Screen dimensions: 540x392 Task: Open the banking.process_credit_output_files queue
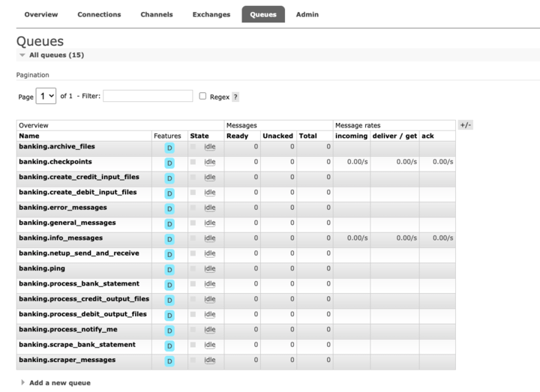pyautogui.click(x=84, y=299)
